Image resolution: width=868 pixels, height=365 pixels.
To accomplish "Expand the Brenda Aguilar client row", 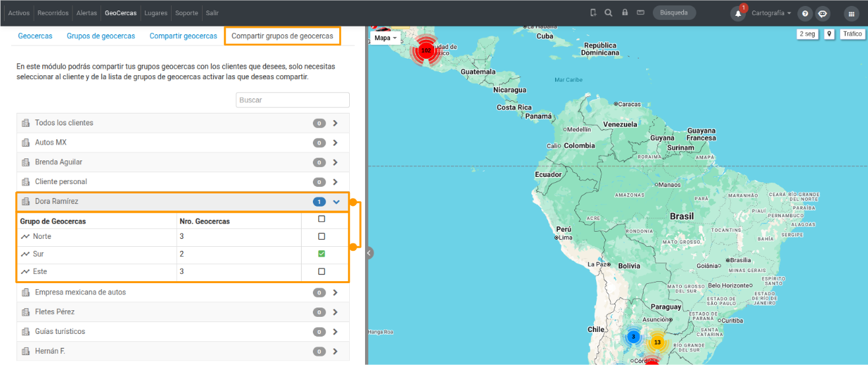I will pyautogui.click(x=335, y=162).
